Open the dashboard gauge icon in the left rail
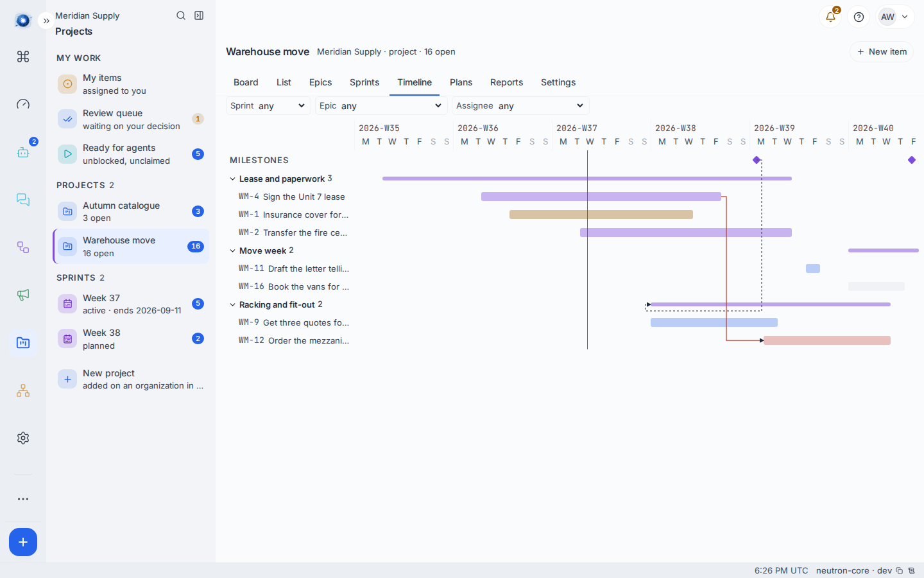 [x=23, y=104]
